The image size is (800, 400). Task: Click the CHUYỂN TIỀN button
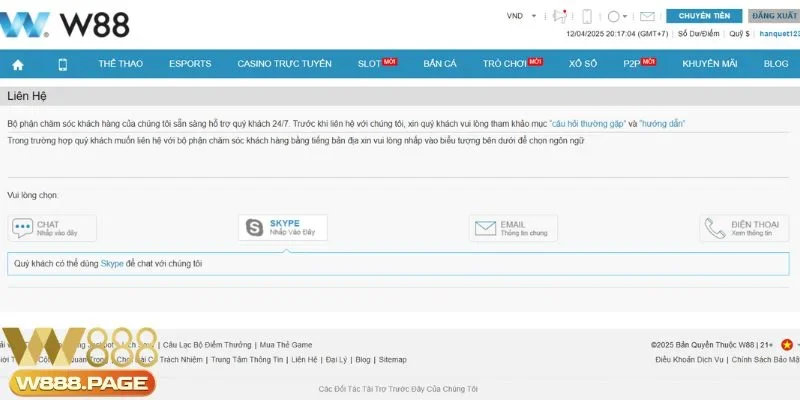[704, 16]
